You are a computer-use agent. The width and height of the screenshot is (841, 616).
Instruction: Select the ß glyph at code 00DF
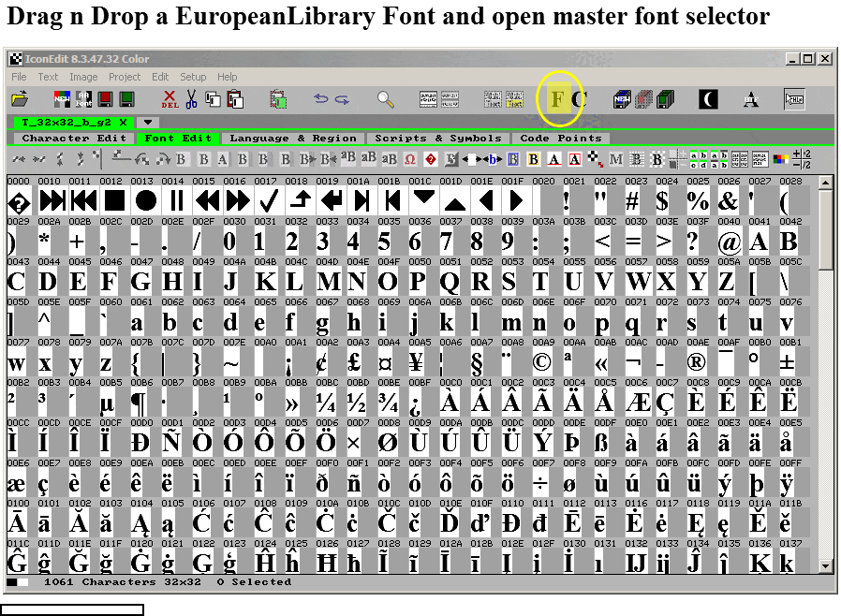coord(601,442)
